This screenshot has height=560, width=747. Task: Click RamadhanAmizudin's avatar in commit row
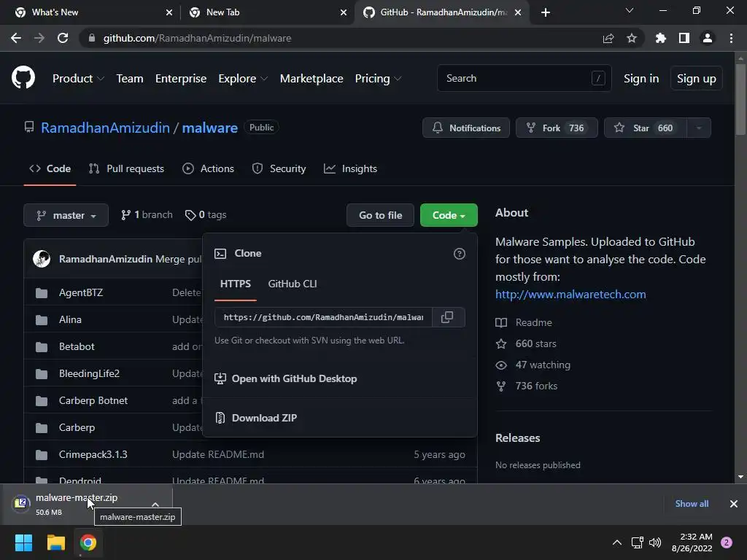click(42, 259)
